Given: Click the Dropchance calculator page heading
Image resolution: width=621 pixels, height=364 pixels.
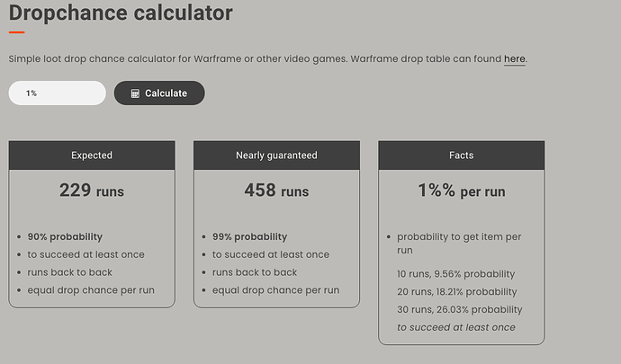Looking at the screenshot, I should [x=121, y=13].
